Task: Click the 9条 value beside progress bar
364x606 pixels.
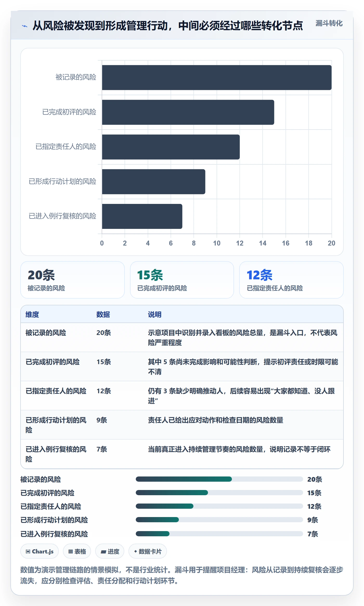Action: click(313, 520)
